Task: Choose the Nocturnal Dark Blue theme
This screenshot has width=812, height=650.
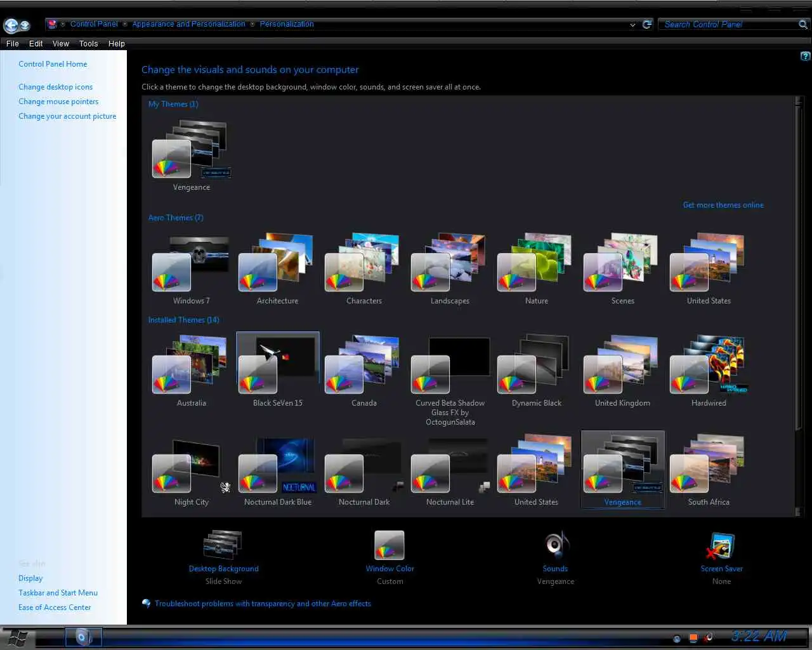Action: coord(277,470)
